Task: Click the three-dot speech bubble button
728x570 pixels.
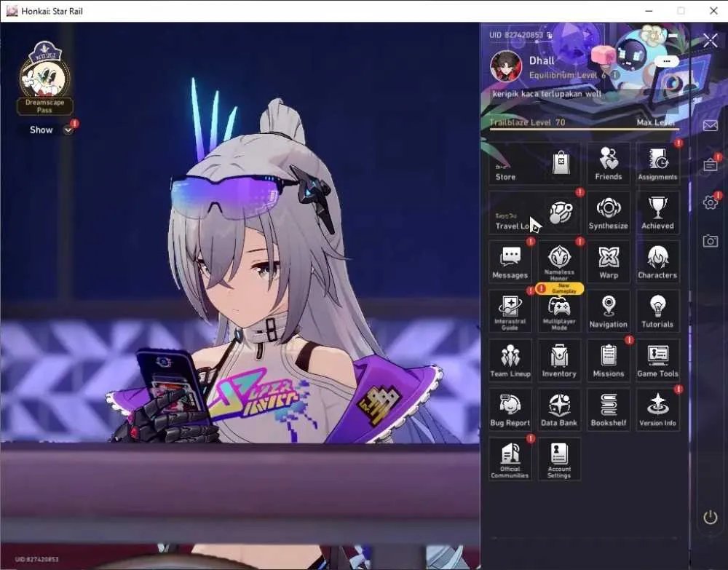Action: pos(667,61)
